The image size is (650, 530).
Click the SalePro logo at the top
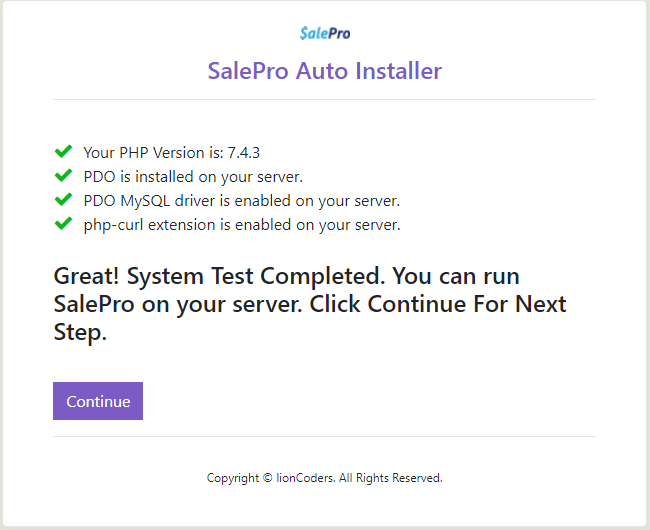click(x=325, y=33)
